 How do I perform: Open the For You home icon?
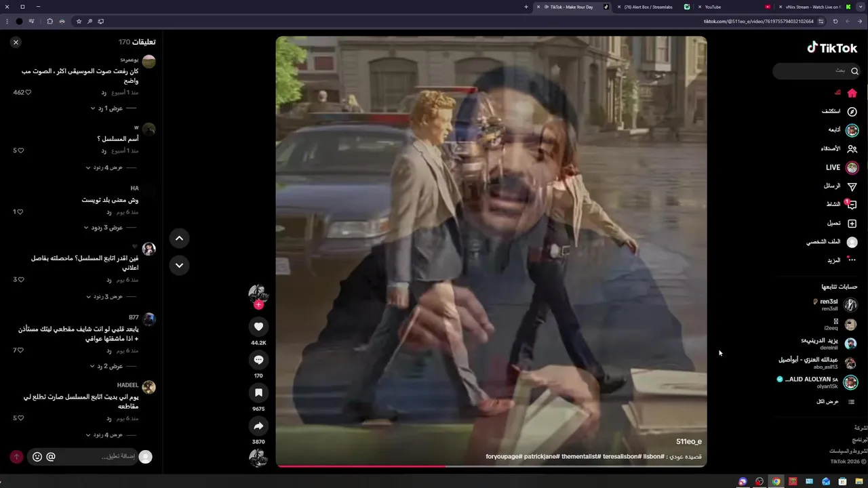(x=852, y=93)
